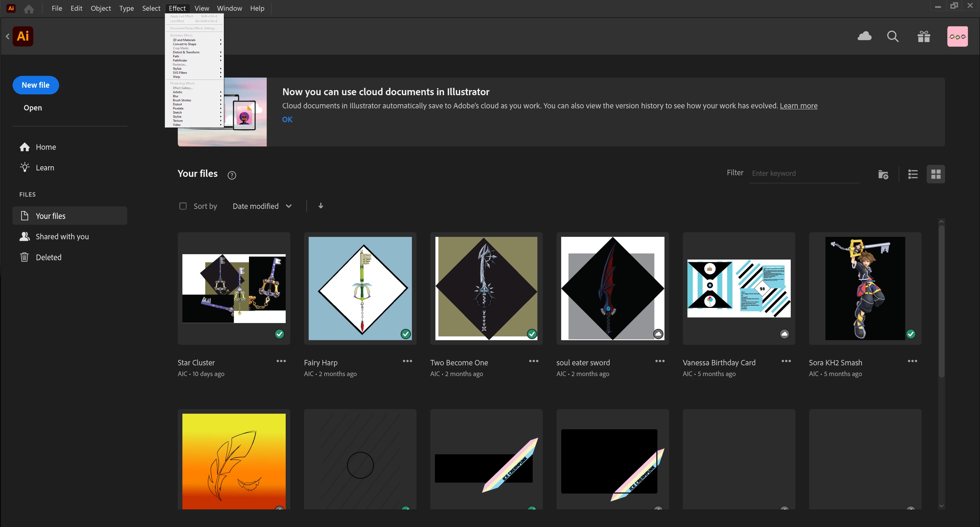980x527 pixels.
Task: Click the Your files help icon
Action: pyautogui.click(x=232, y=175)
